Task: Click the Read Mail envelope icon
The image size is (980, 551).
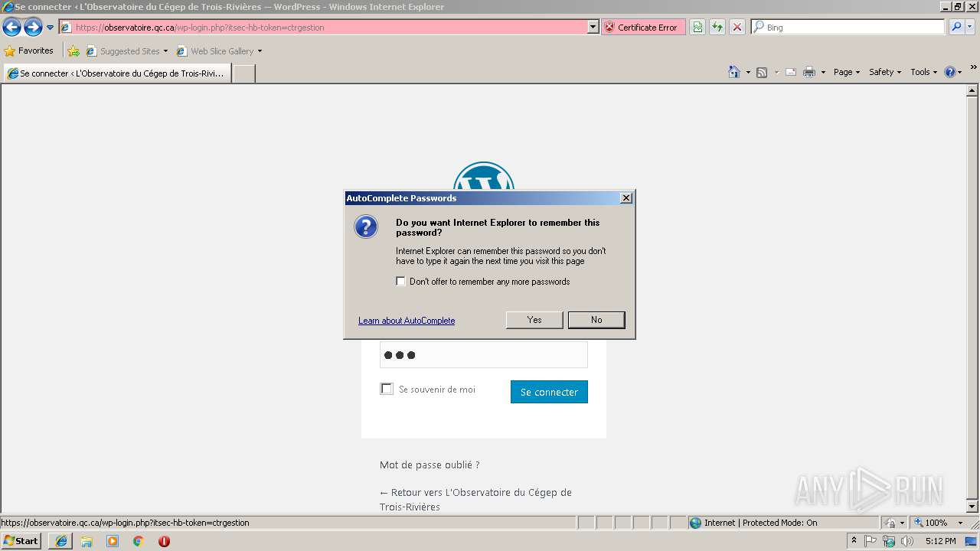Action: click(791, 72)
